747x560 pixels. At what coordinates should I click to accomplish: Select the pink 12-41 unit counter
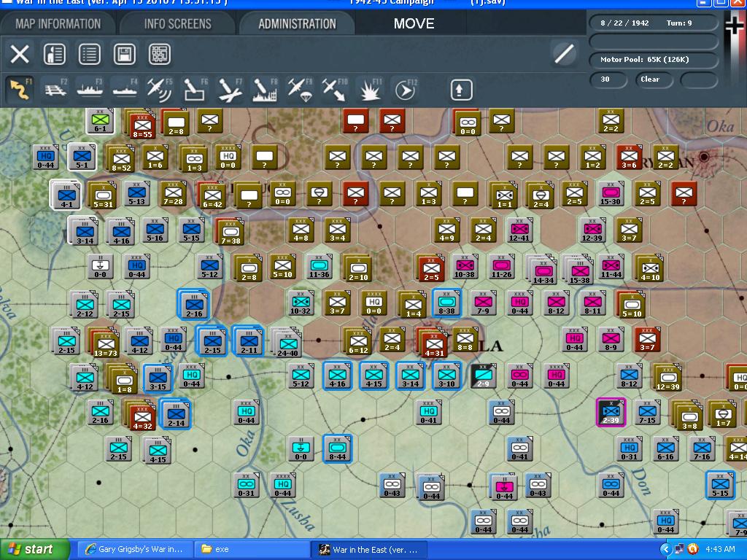click(x=519, y=230)
